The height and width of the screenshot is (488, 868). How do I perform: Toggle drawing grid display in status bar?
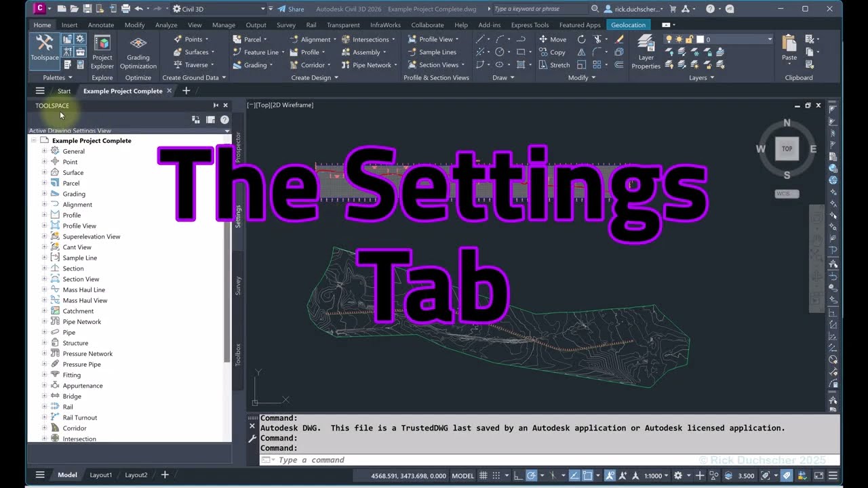coord(484,475)
